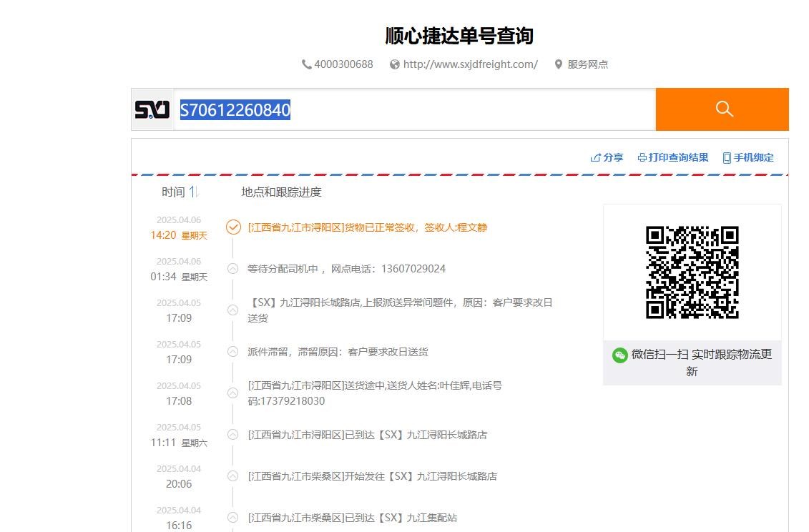Screen dimensions: 809x532
Task: Click the 送货途中 courier details entry
Action: pos(375,393)
